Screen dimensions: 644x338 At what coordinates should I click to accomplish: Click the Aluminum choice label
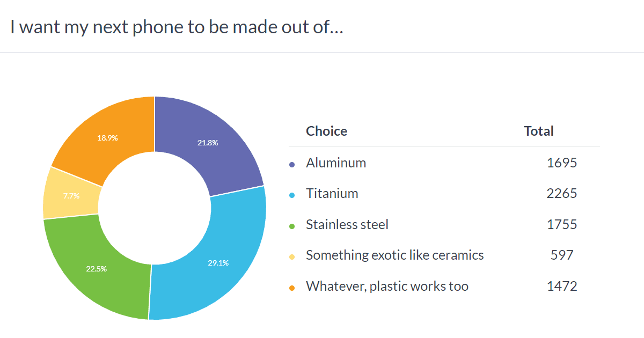point(336,163)
